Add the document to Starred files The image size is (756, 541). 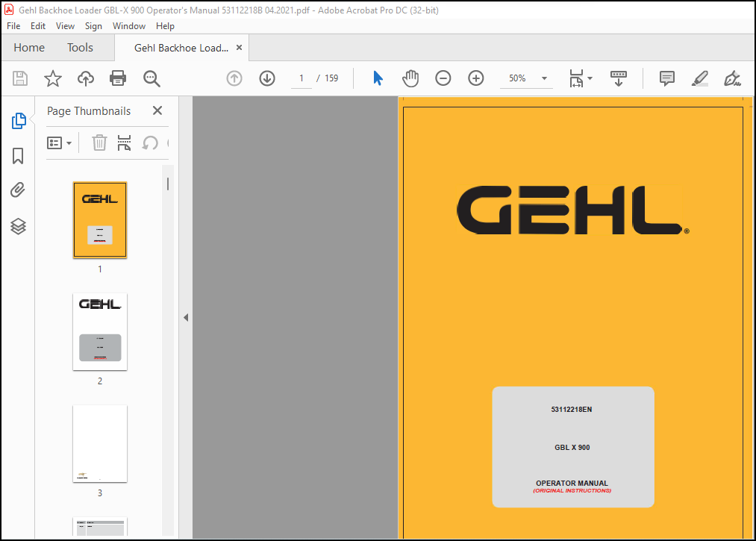coord(52,78)
